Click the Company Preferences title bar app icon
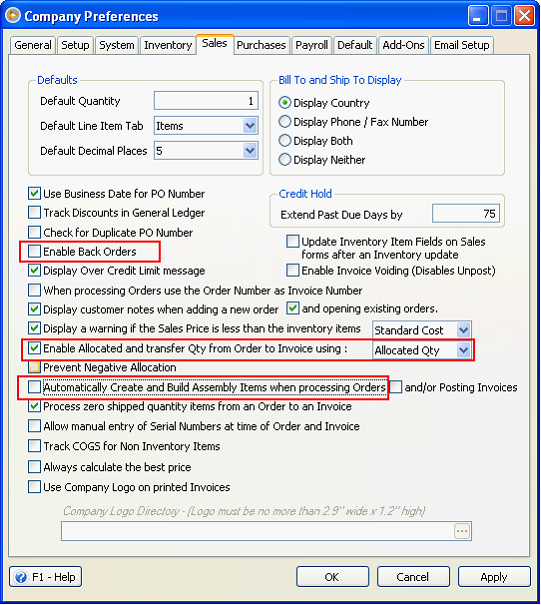 point(13,16)
